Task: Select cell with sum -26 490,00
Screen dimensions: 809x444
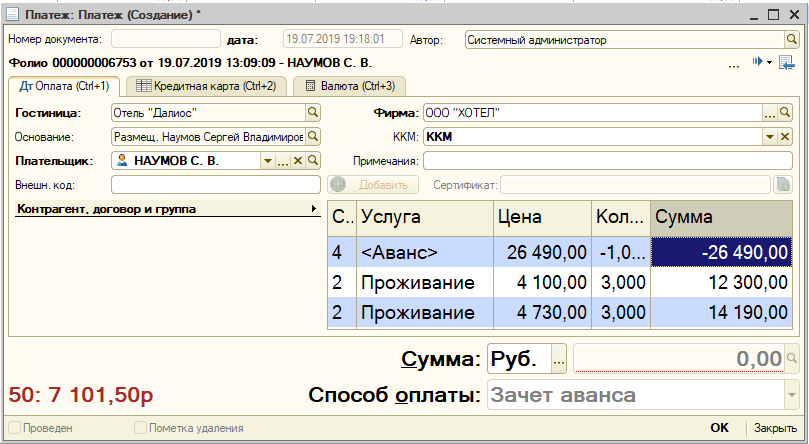Action: pos(721,252)
